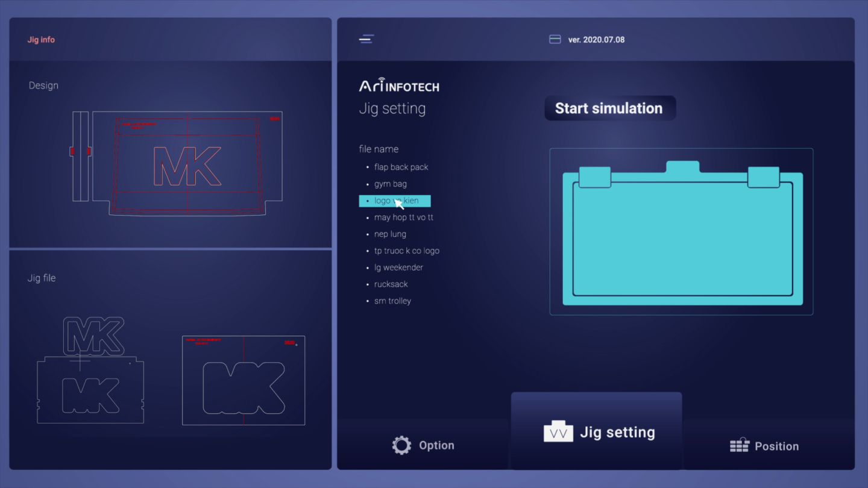
Task: Click the grid icon for Position
Action: (739, 446)
